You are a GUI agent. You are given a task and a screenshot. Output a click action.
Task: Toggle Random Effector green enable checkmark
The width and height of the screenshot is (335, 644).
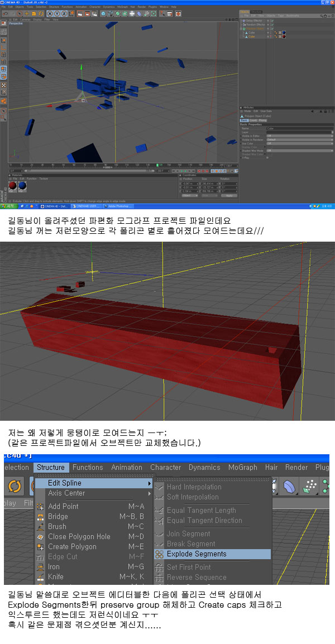coord(272,24)
